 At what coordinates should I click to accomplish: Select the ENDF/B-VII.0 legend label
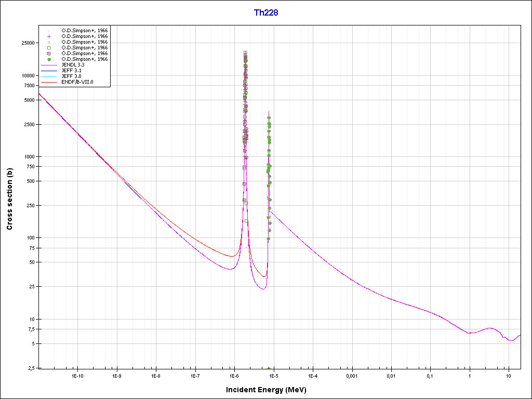tap(77, 82)
